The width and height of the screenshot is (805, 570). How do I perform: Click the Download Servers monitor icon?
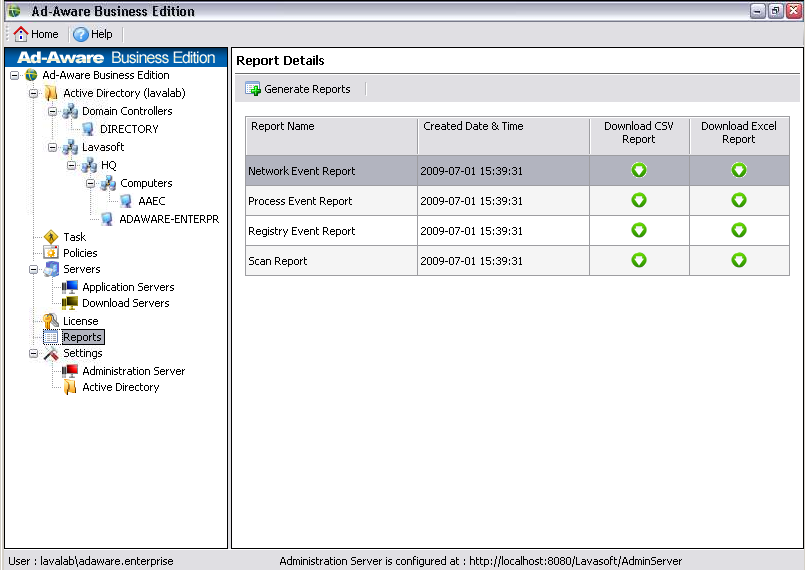[70, 303]
